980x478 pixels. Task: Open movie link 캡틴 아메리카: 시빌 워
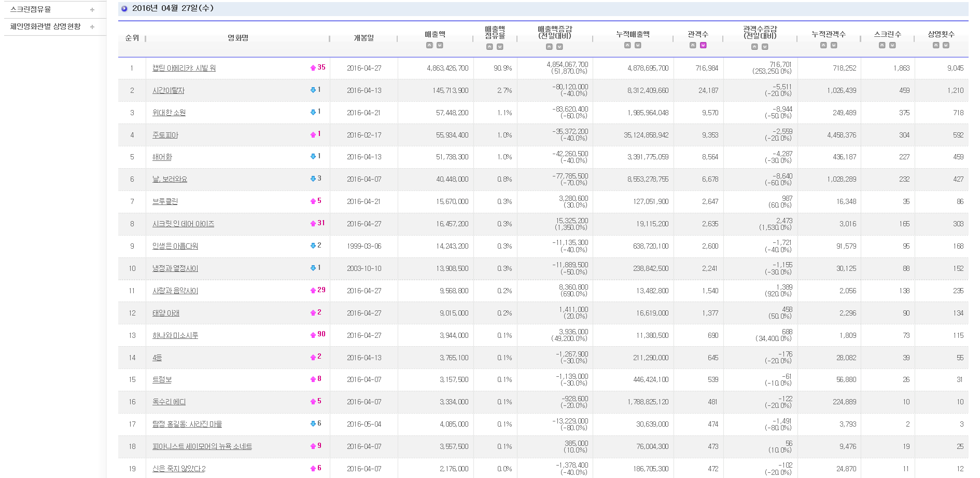coord(184,68)
